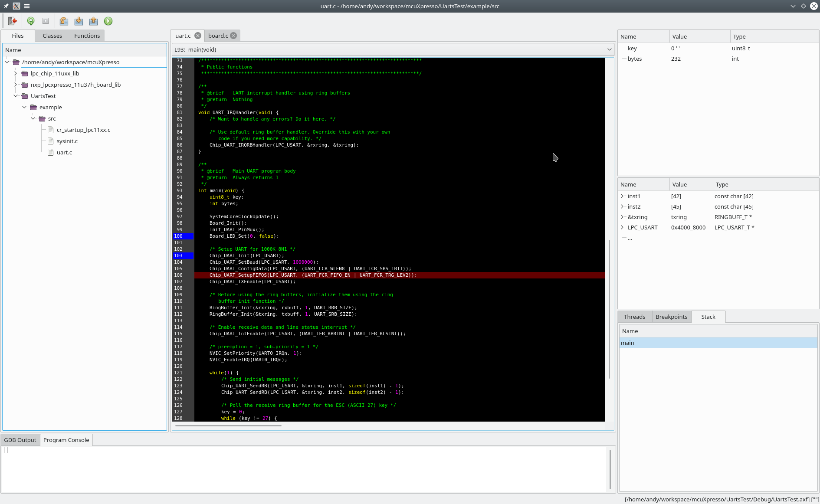The height and width of the screenshot is (504, 820).
Task: Click the locals Type column header
Action: click(774, 36)
